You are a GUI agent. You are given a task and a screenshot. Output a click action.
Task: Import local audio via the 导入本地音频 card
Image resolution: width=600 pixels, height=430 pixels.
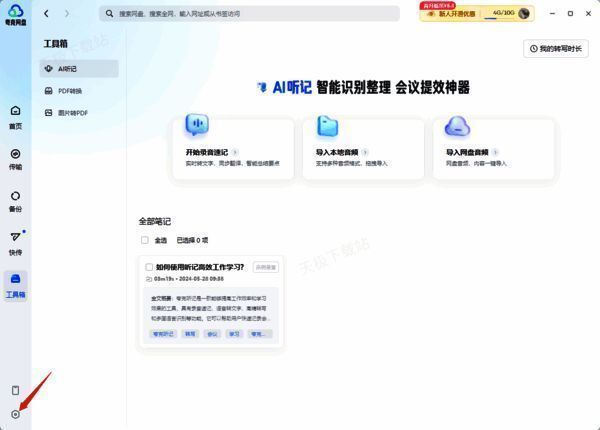click(x=363, y=148)
